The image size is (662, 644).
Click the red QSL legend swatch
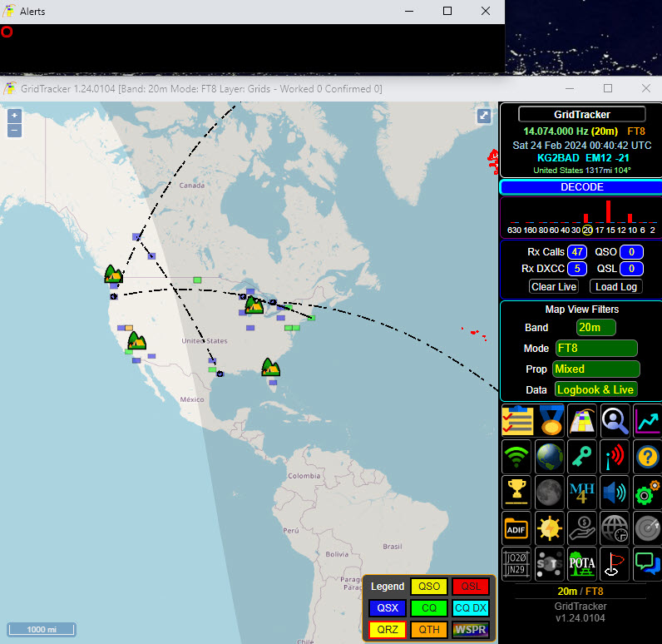[472, 587]
